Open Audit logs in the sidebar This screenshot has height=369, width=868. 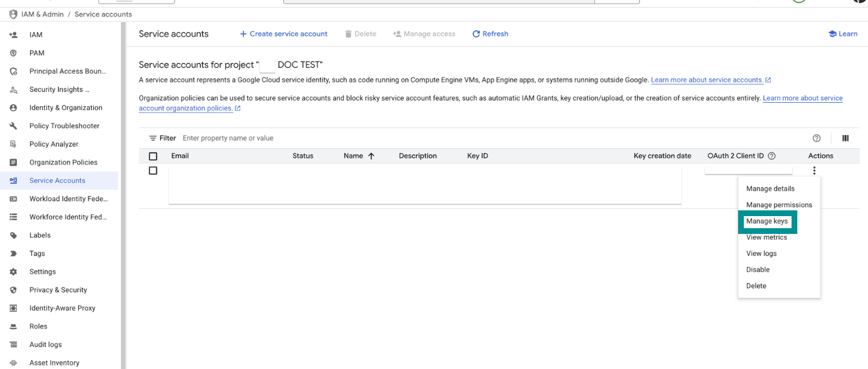[45, 344]
